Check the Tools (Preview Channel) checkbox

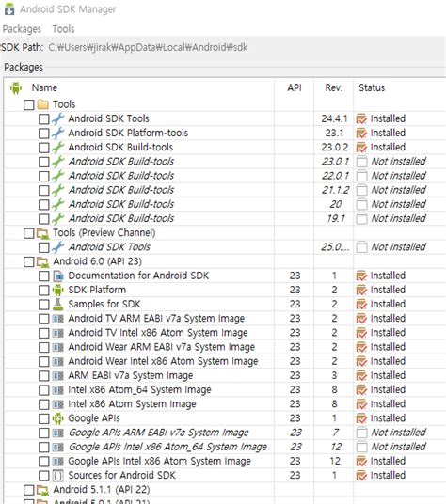[29, 233]
